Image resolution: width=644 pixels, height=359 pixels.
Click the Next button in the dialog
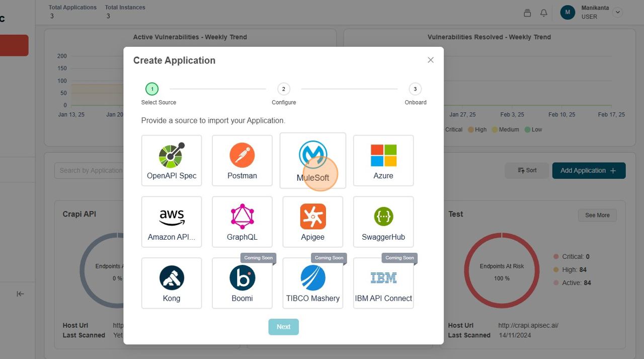tap(283, 326)
